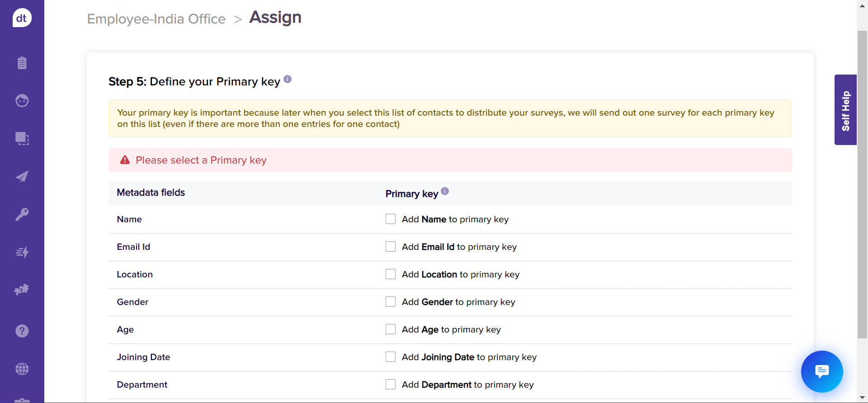Click info icon beside Step 5 heading
The image size is (868, 403).
[288, 80]
